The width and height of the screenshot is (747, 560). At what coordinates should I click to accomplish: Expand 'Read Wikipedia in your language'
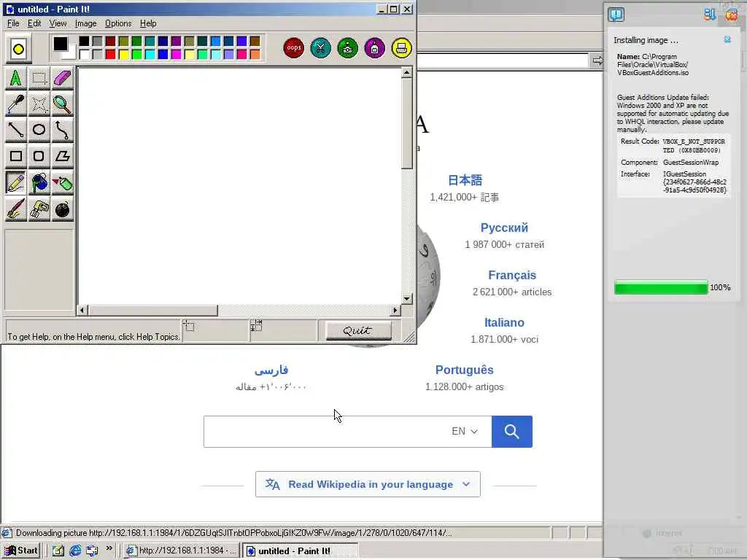[x=368, y=484]
